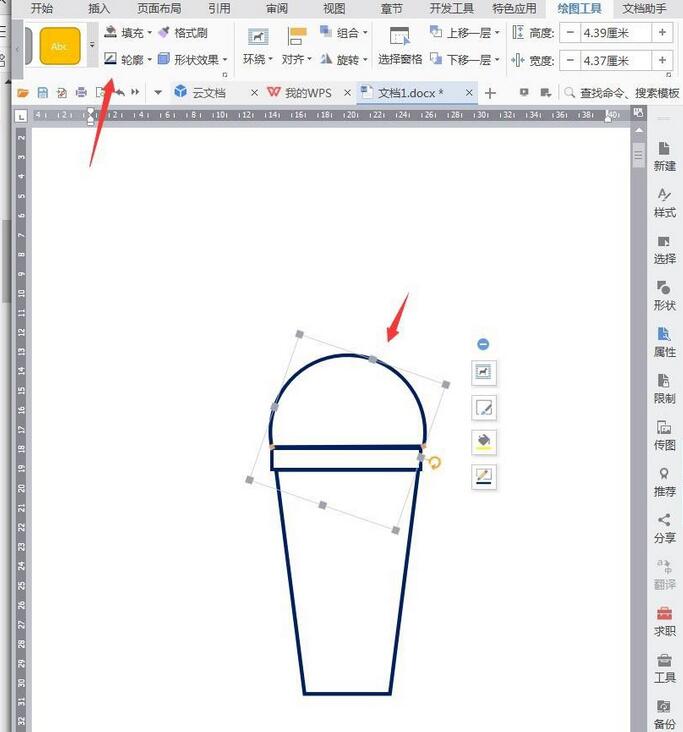
Task: Increase height with the 高度 plus button
Action: [x=662, y=33]
